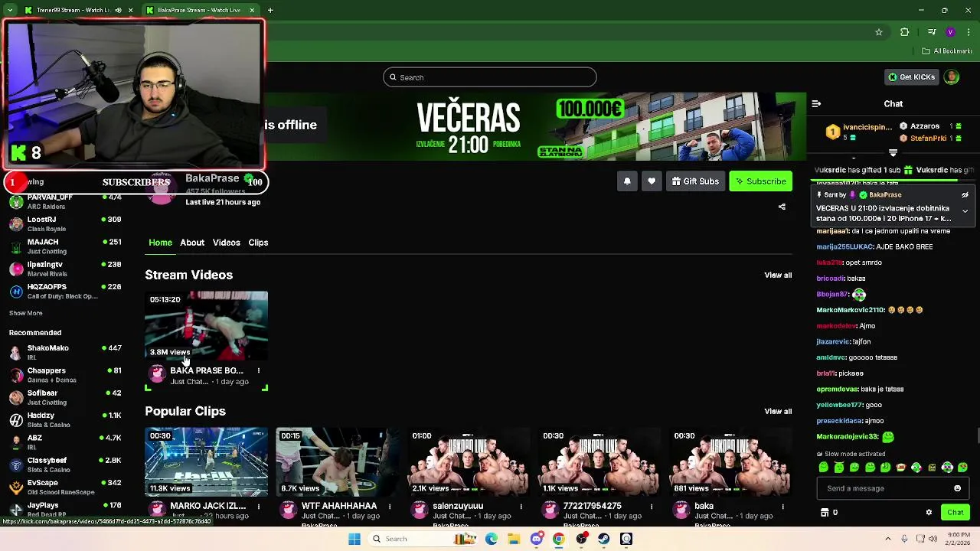Open options menu for WTF AHAHHAHAA clip

click(390, 507)
